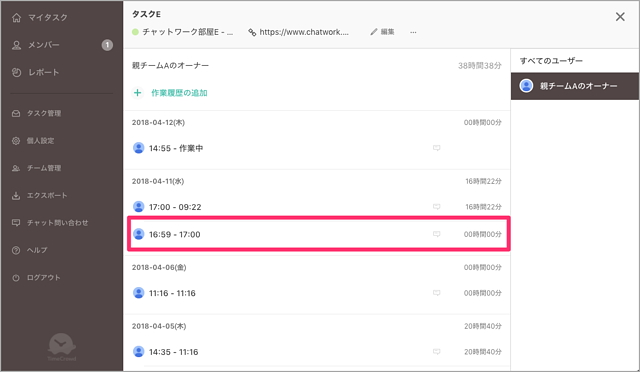This screenshot has width=640, height=372.
Task: Select the タスク管理 sidebar item
Action: coord(44,113)
